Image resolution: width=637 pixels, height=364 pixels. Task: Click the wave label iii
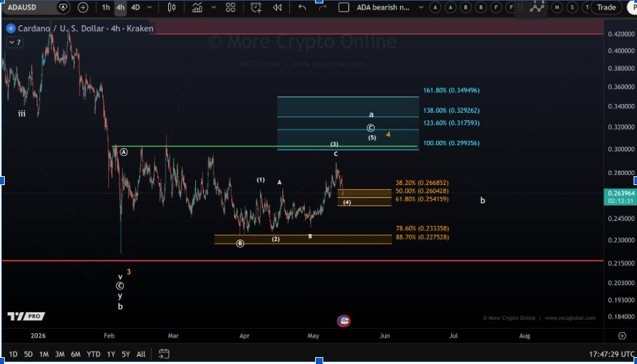[x=22, y=114]
